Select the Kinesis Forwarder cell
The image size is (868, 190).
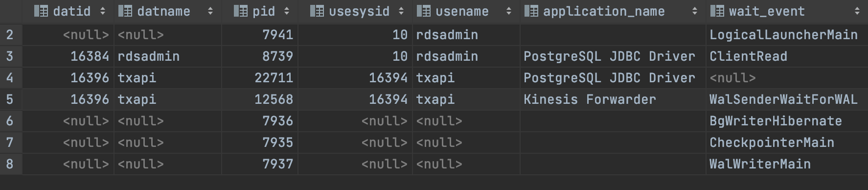[613, 99]
